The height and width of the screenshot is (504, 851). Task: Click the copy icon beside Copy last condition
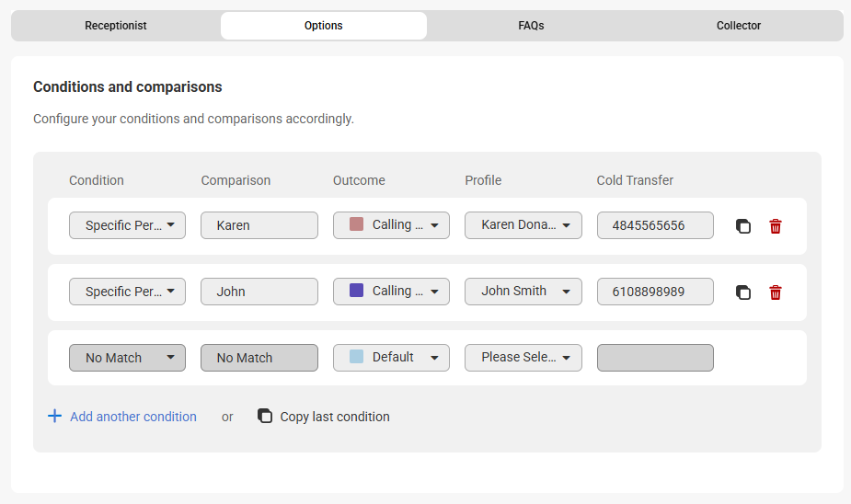[x=265, y=417]
